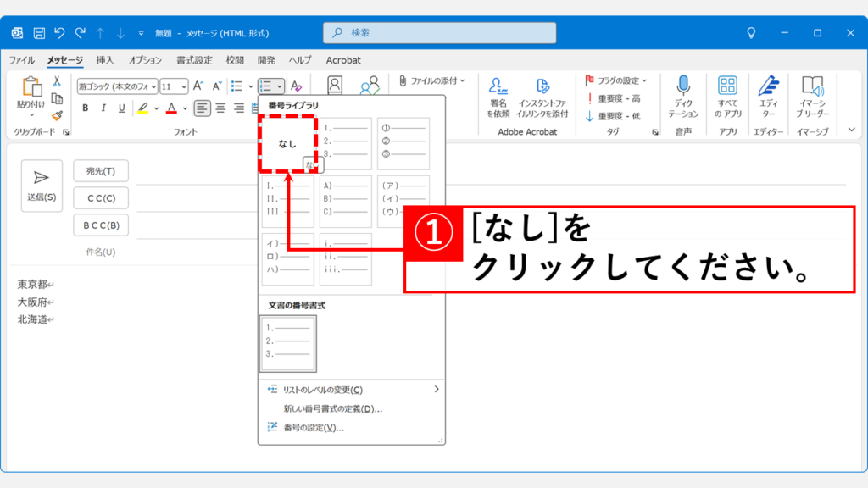Switch to the 書式設定 tab
Screen dimensions: 868x488
(x=194, y=60)
